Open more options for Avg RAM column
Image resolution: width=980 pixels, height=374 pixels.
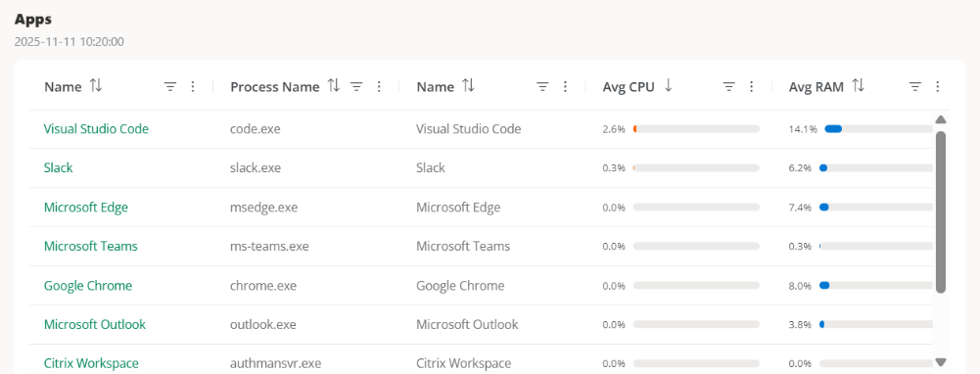938,87
